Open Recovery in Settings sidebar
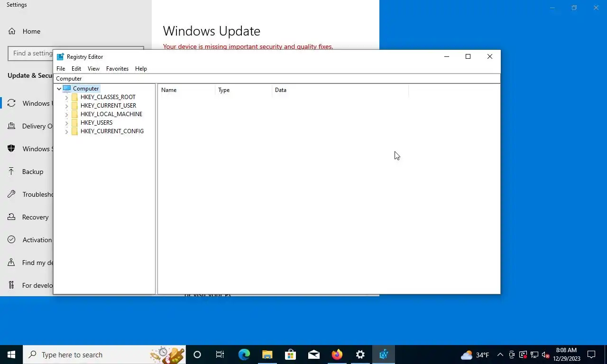The image size is (607, 364). click(35, 217)
